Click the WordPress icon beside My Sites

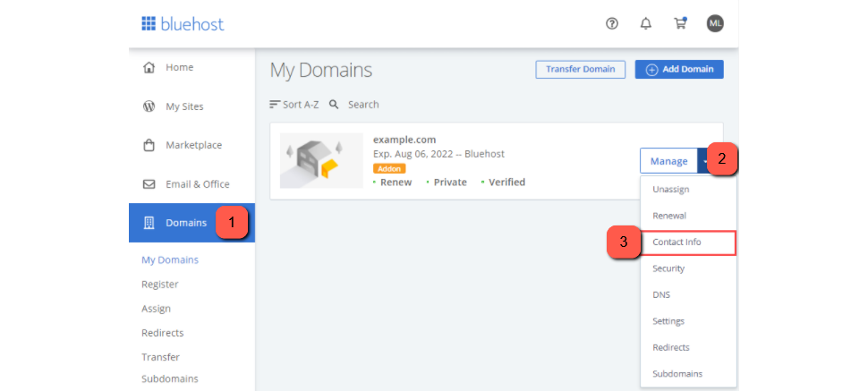point(149,106)
